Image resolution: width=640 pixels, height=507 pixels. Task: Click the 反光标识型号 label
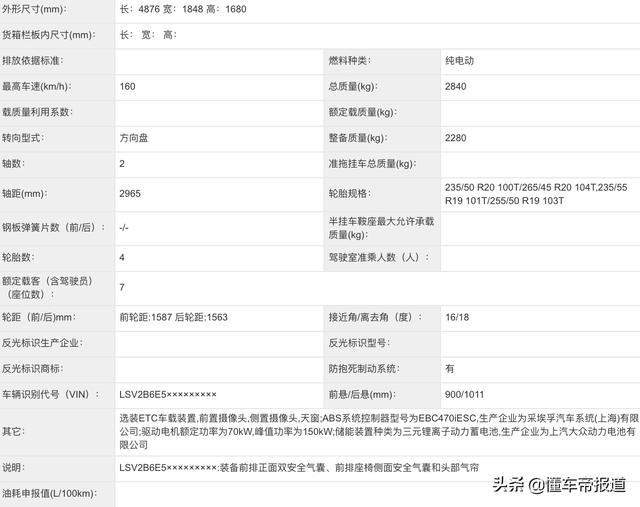(359, 343)
